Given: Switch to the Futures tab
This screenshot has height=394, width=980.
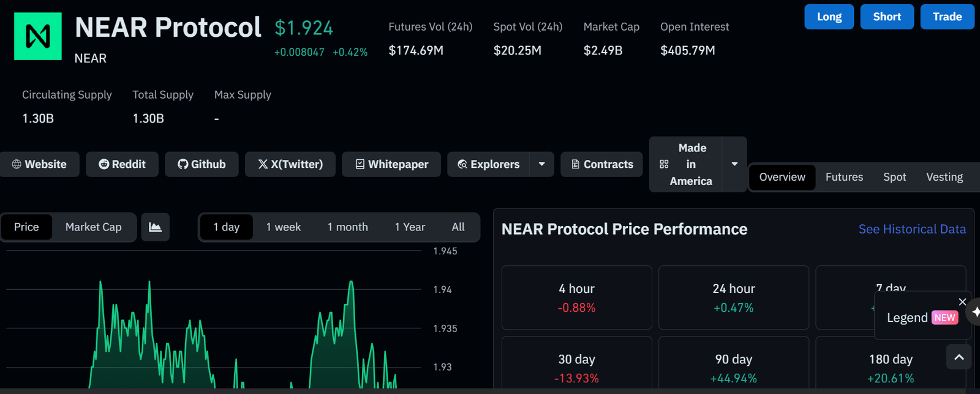Looking at the screenshot, I should [x=844, y=177].
